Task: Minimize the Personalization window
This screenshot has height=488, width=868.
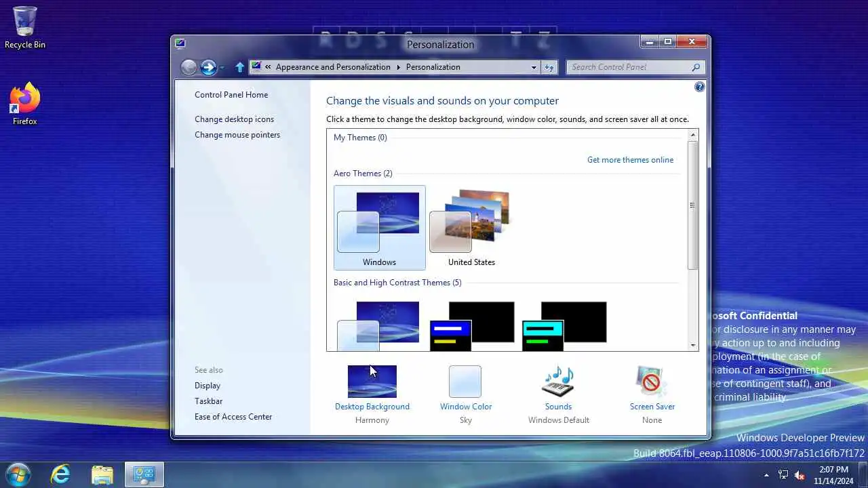Action: [649, 42]
